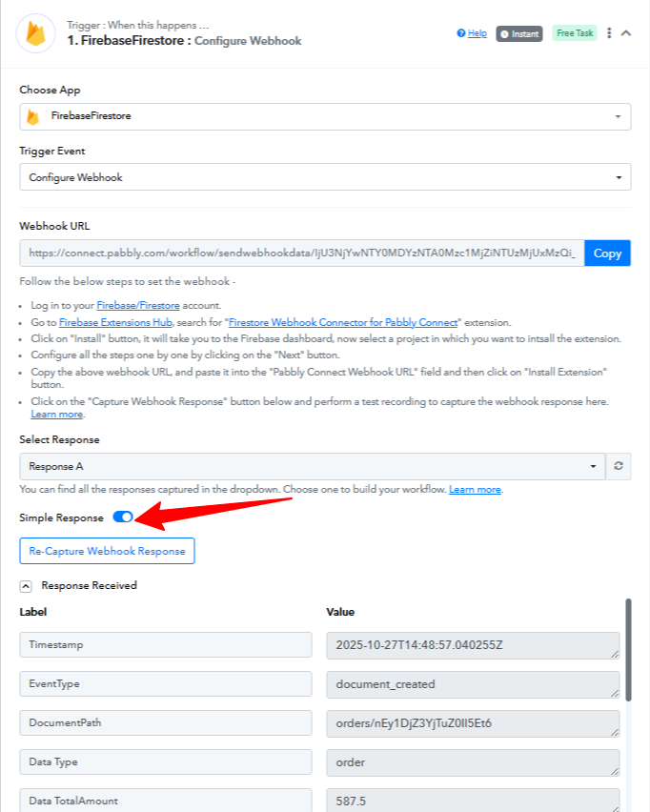Click the Webhook URL field
650x812 pixels.
(x=301, y=254)
